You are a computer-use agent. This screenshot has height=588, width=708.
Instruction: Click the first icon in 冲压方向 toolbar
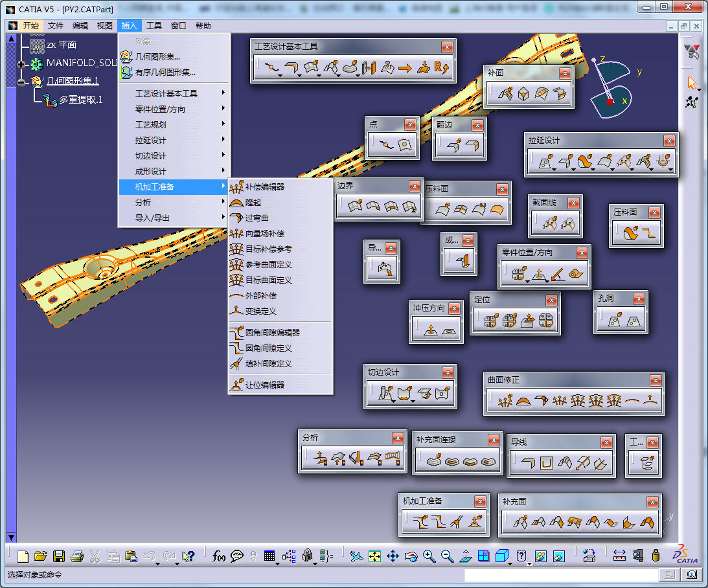[431, 330]
